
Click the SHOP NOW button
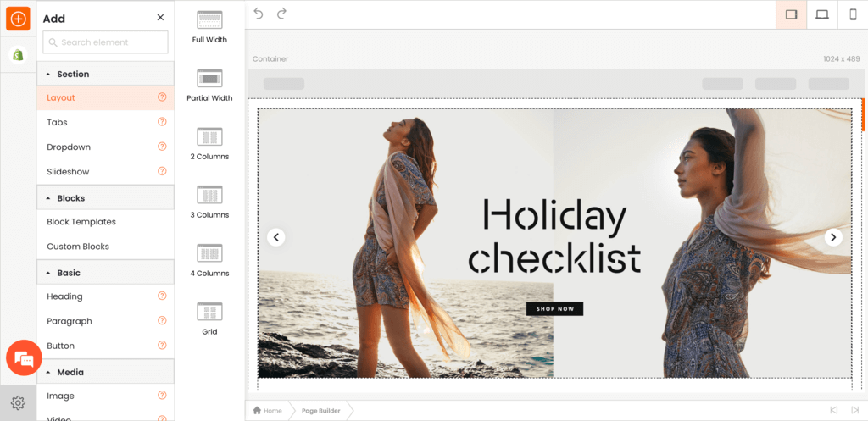554,308
